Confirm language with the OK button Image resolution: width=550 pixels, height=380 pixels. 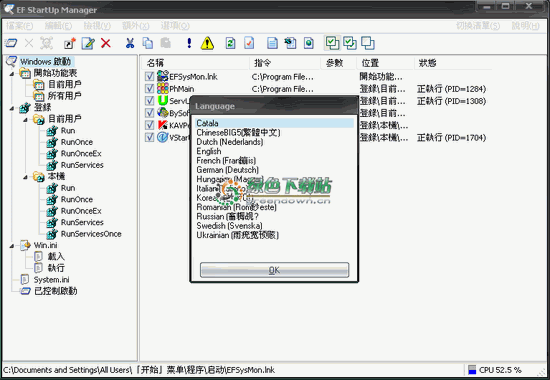(274, 270)
